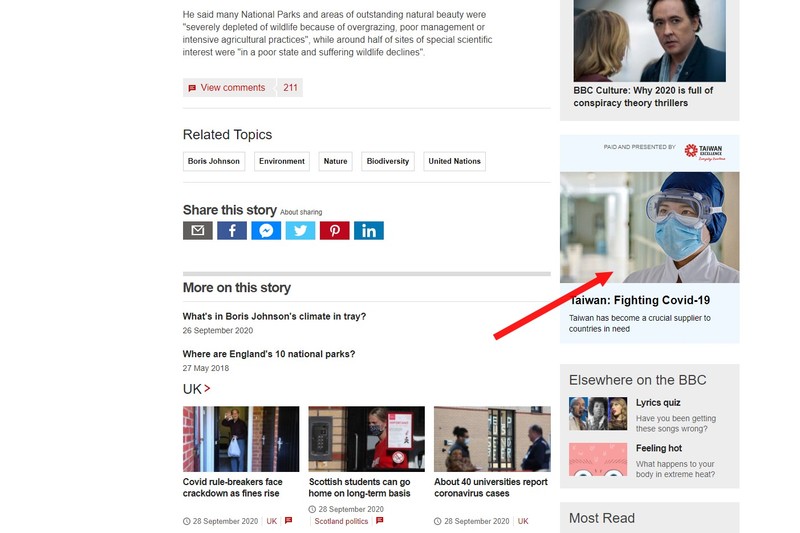Share story on LinkedIn
The width and height of the screenshot is (800, 533).
click(x=368, y=231)
